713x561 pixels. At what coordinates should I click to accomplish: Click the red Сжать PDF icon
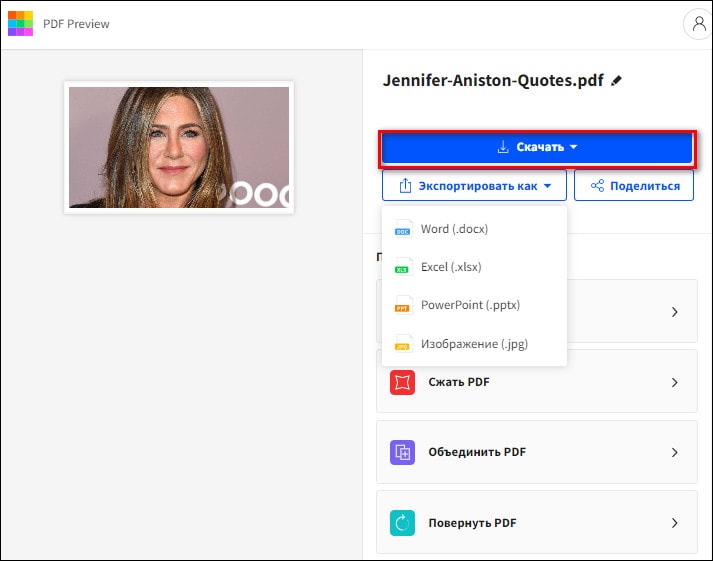402,382
